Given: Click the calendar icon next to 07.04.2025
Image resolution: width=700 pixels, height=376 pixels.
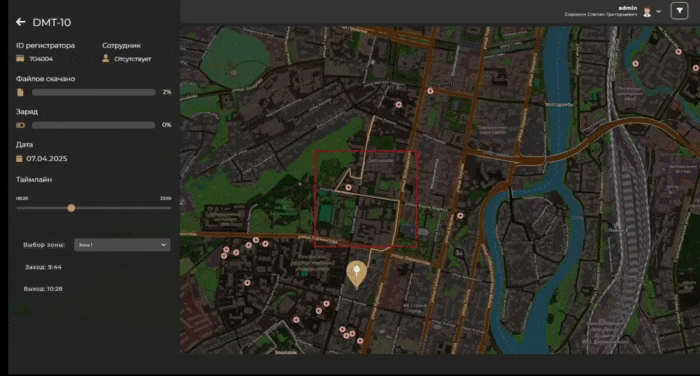Looking at the screenshot, I should coord(19,159).
